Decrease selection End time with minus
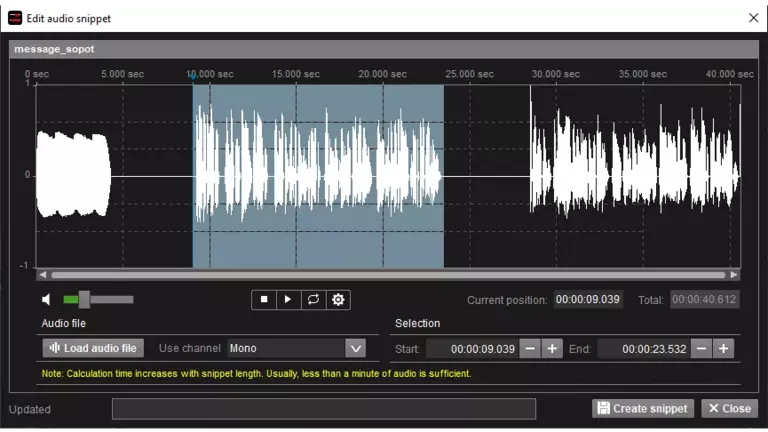This screenshot has height=432, width=768. coord(702,348)
